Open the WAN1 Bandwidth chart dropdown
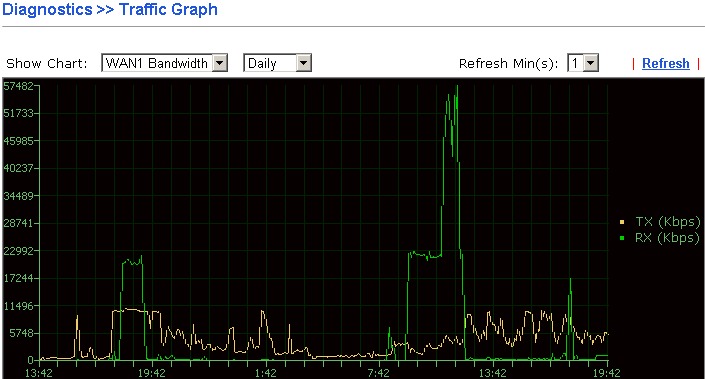 tap(165, 63)
